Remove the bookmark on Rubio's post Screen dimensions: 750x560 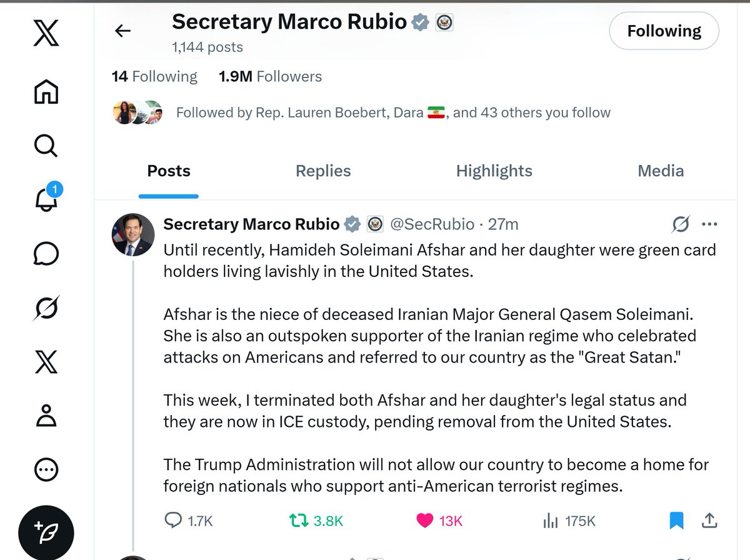pyautogui.click(x=676, y=520)
